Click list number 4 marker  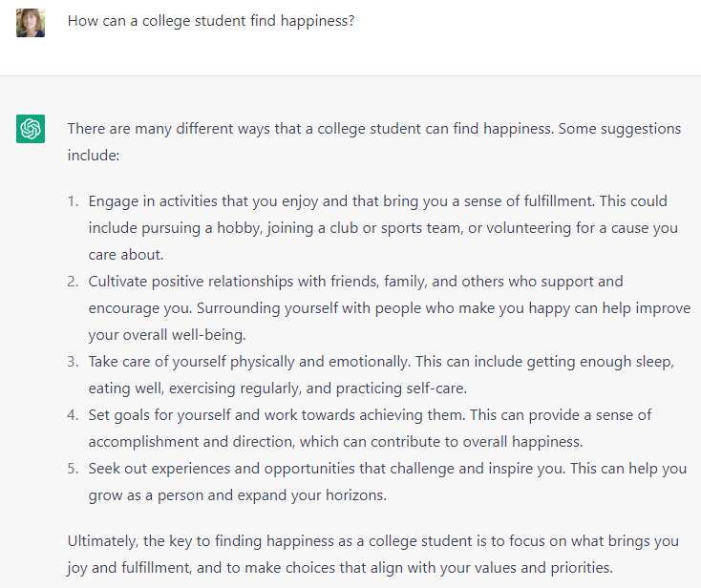[x=73, y=415]
